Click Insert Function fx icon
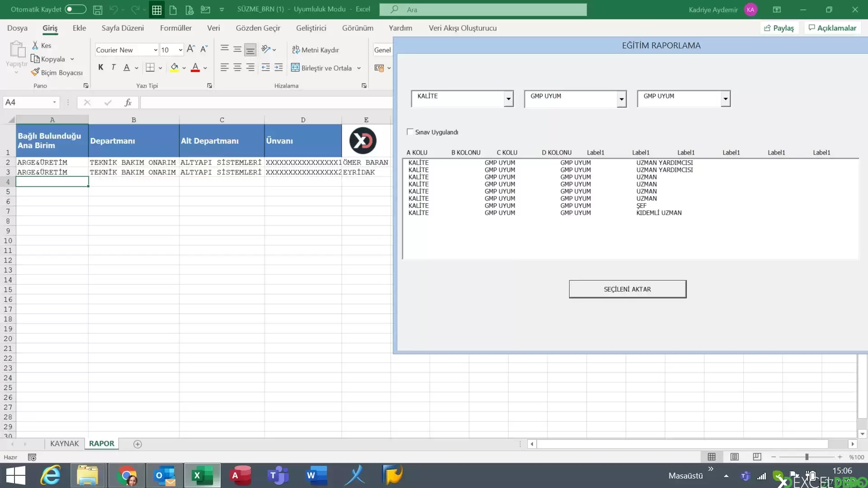Screen dimensions: 868x488 click(128, 103)
